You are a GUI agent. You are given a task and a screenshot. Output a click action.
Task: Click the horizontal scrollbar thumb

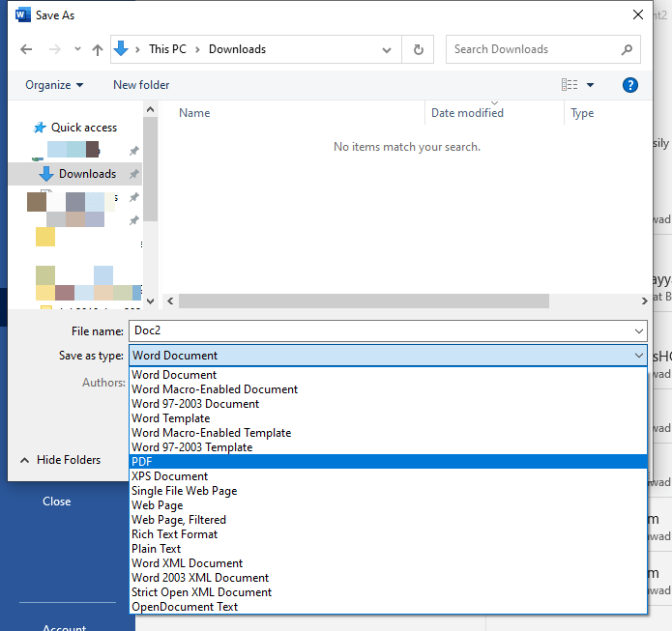point(364,301)
